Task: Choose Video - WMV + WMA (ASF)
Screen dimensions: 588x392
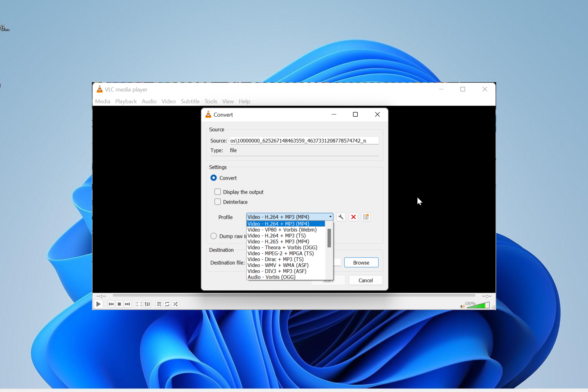Action: click(286, 265)
